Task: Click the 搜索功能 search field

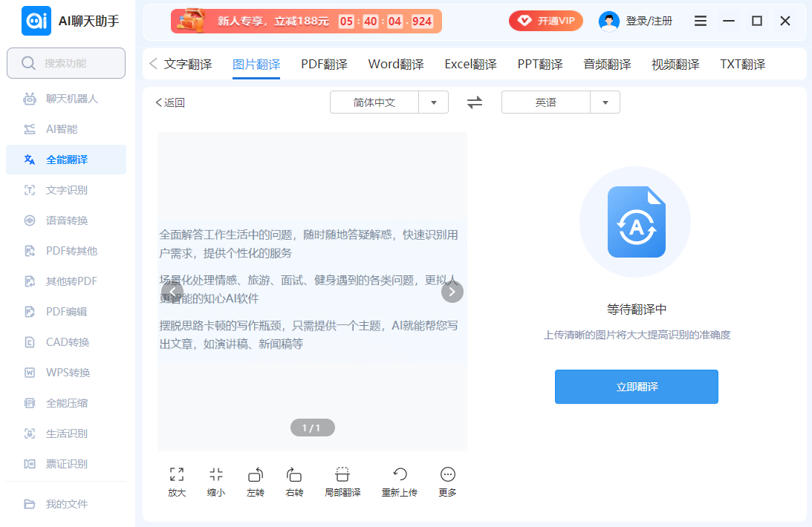Action: click(x=66, y=63)
